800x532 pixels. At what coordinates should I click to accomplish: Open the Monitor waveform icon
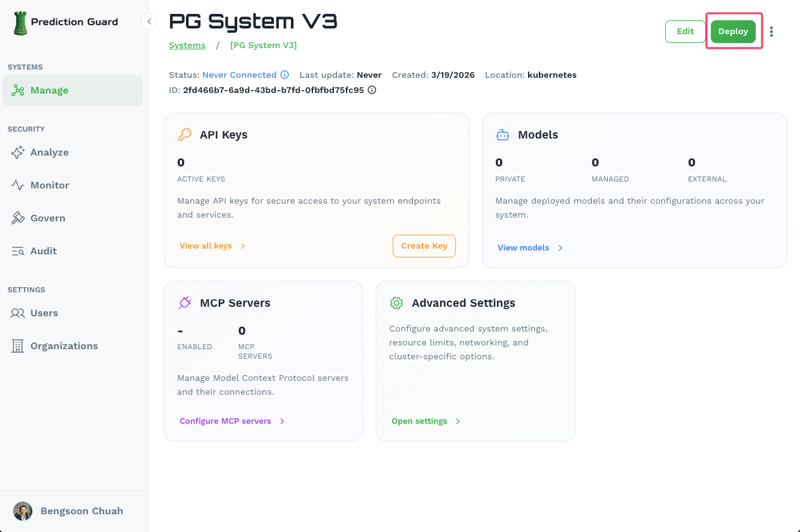(x=18, y=185)
